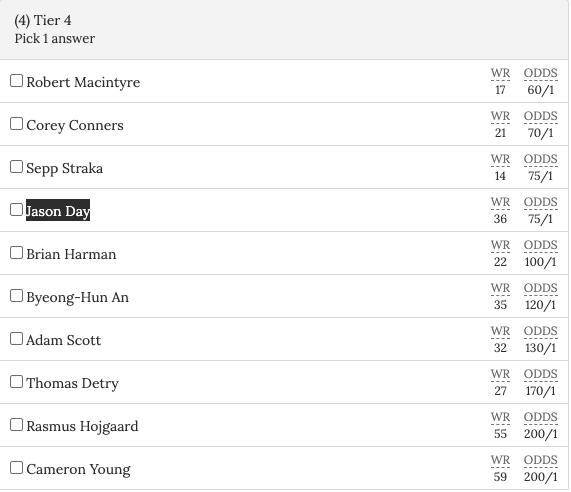571x492 pixels.
Task: Check the box next to Jason Day
Action: [16, 210]
